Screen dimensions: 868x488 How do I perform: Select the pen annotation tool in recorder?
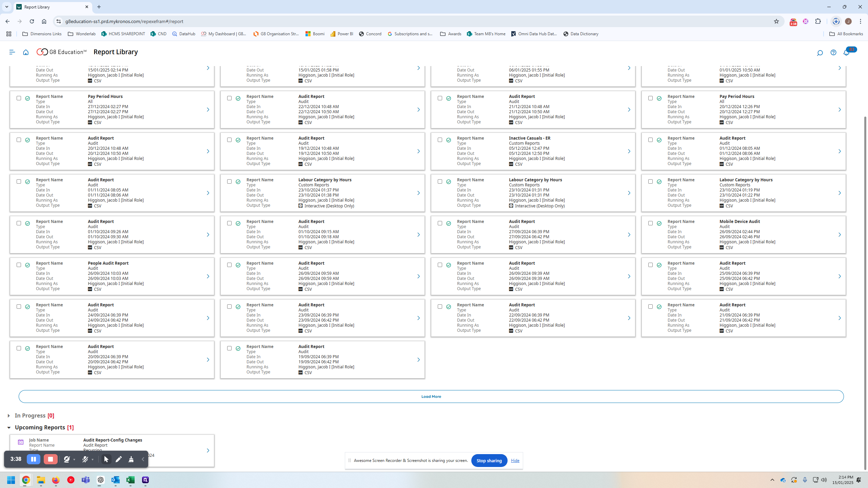click(x=118, y=459)
